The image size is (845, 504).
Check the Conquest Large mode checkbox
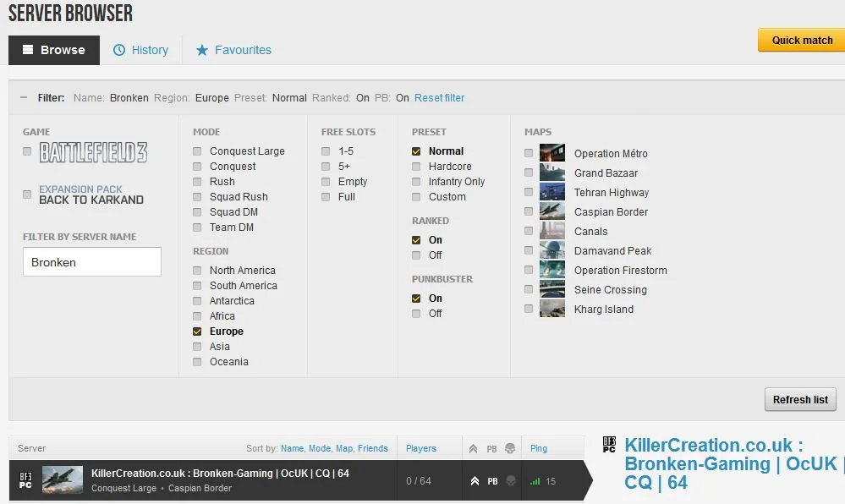(x=197, y=151)
